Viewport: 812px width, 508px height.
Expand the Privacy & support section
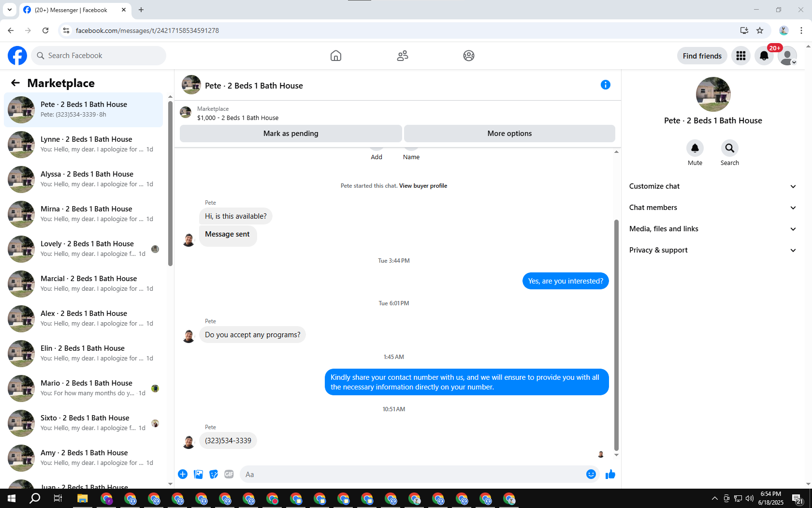pyautogui.click(x=713, y=250)
